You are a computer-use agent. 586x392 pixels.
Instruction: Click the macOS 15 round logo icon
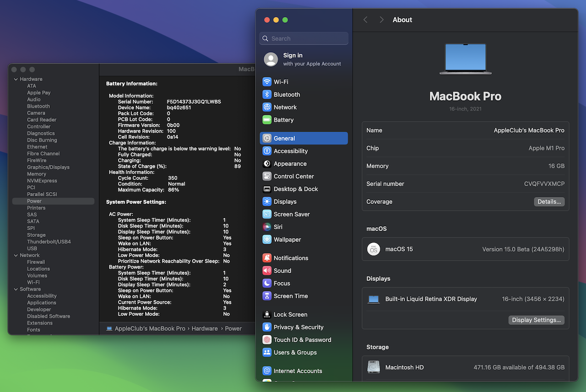pos(374,249)
